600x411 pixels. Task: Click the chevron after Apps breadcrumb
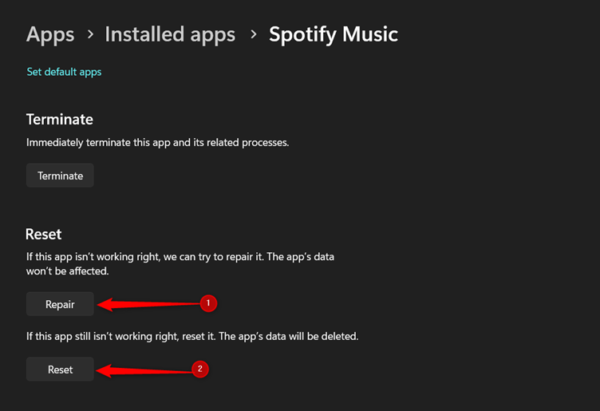(90, 36)
